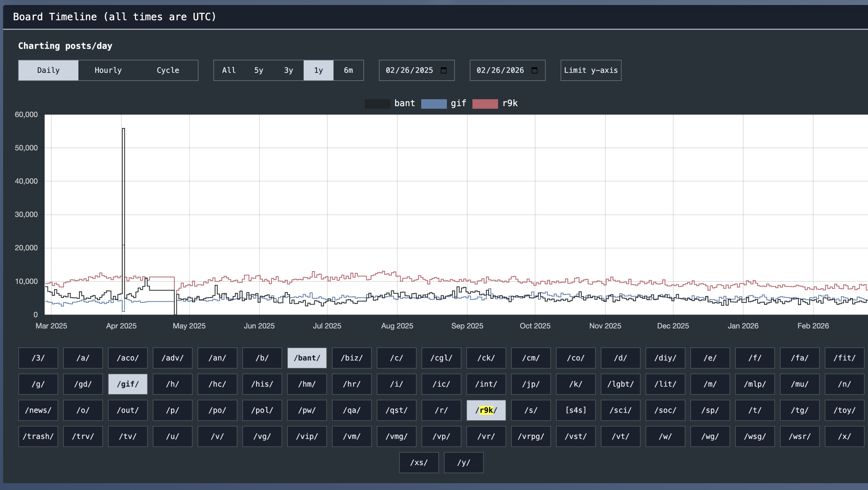Open start date calendar picker icon
868x490 pixels.
[x=443, y=70]
